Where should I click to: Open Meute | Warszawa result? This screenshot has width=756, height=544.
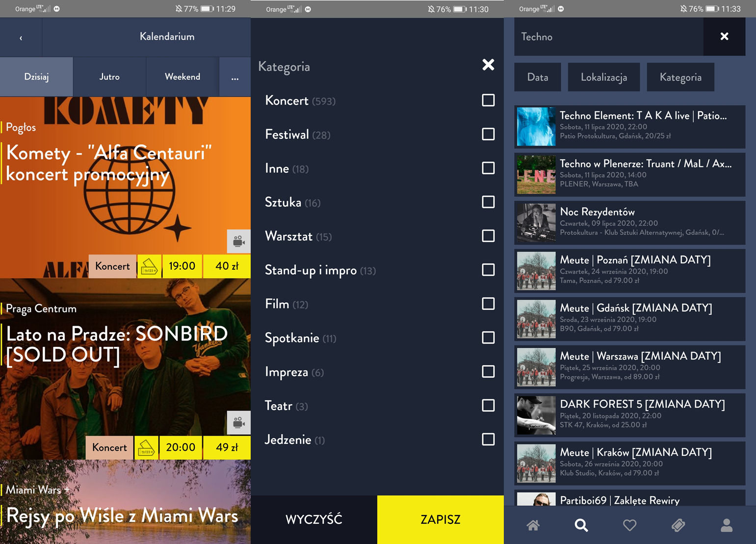coord(630,367)
